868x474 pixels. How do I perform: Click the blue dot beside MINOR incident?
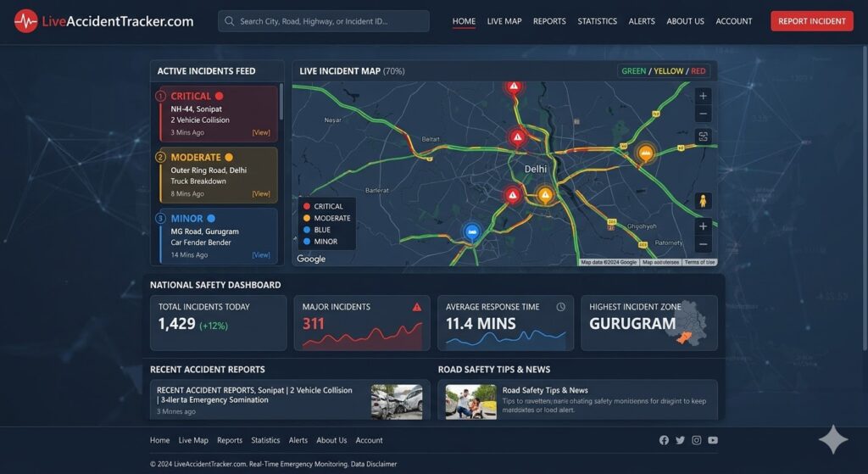211,218
